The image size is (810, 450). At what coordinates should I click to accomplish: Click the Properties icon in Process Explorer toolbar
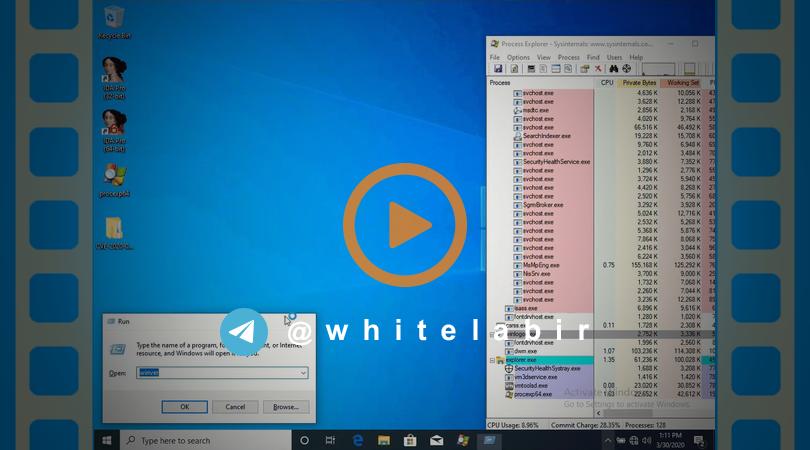585,69
